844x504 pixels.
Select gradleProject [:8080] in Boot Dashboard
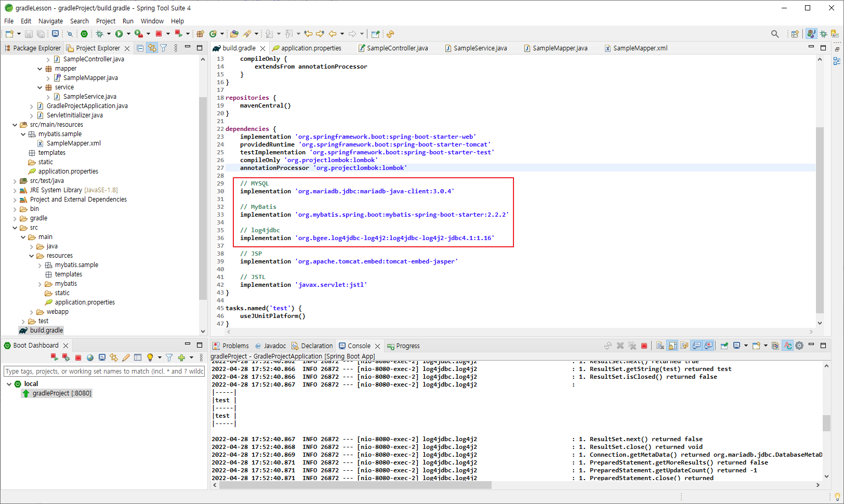57,393
